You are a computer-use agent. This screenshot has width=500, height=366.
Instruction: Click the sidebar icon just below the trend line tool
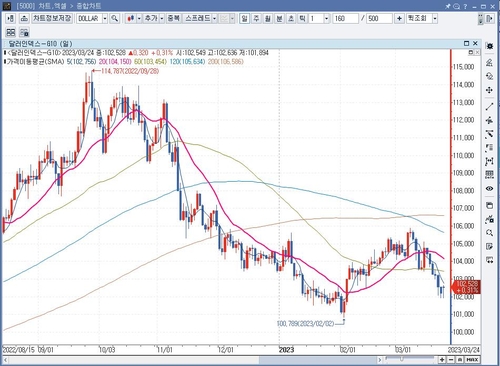(489, 120)
